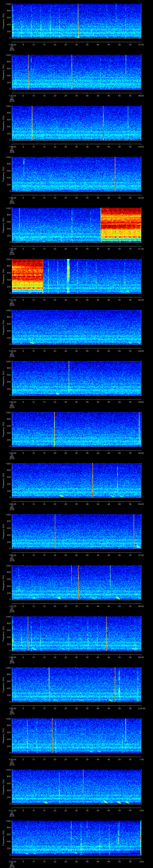Click the 2:01:00 start time label

point(12,810)
